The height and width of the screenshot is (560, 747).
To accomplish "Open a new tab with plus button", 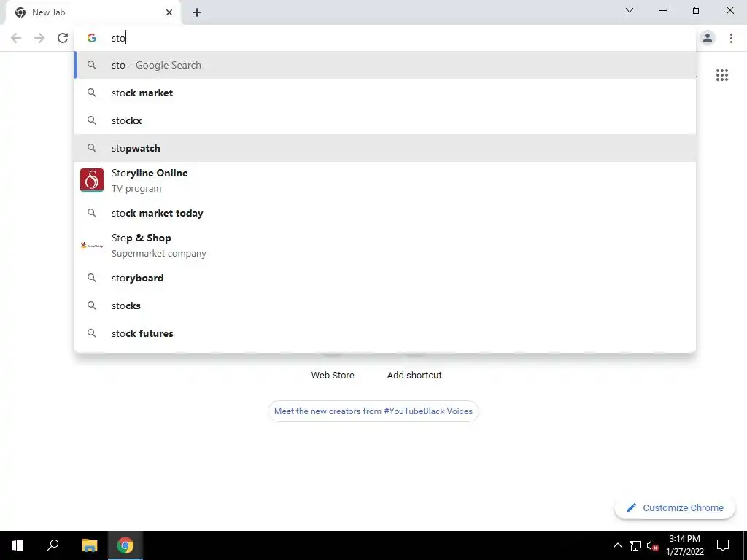I will (x=197, y=12).
